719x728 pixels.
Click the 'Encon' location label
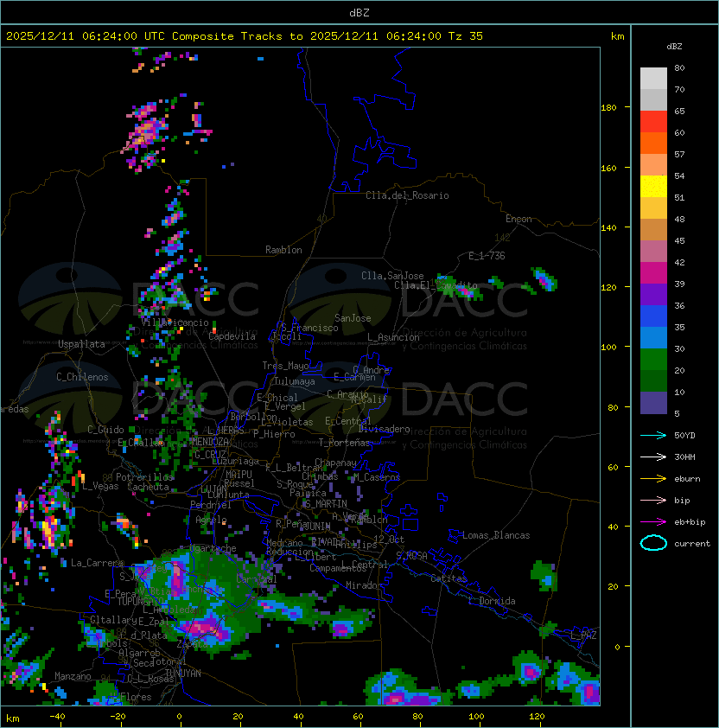click(519, 219)
